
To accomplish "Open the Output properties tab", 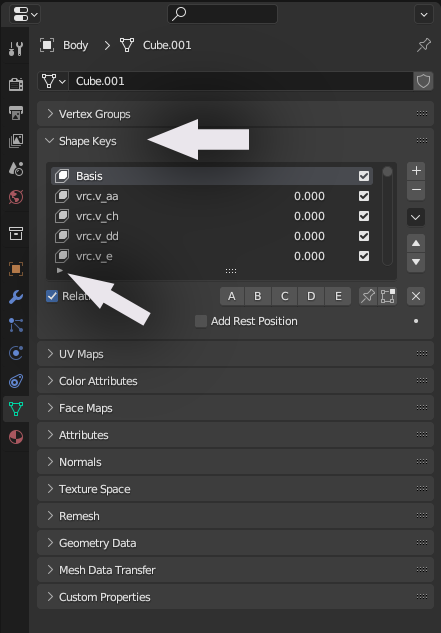I will pyautogui.click(x=16, y=112).
